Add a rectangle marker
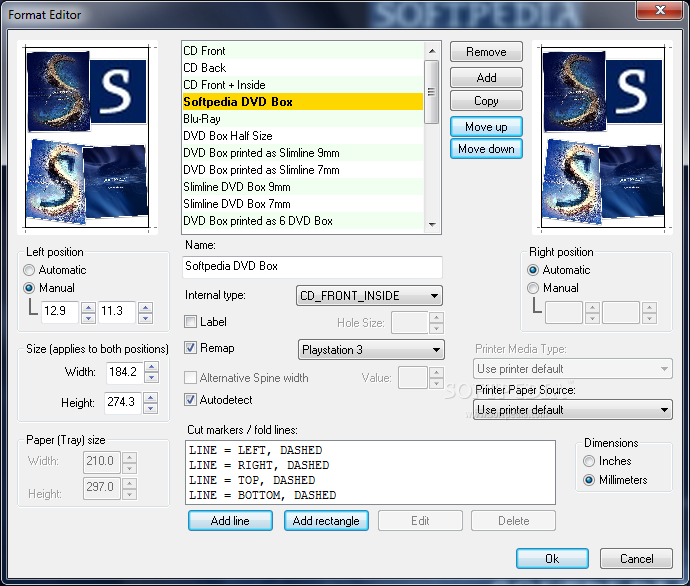The height and width of the screenshot is (586, 690). [326, 521]
